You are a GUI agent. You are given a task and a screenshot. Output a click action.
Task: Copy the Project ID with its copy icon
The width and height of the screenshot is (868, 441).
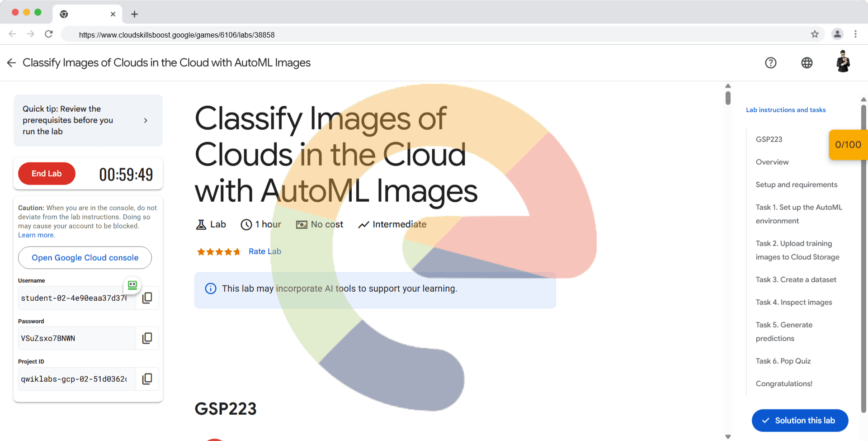click(147, 379)
